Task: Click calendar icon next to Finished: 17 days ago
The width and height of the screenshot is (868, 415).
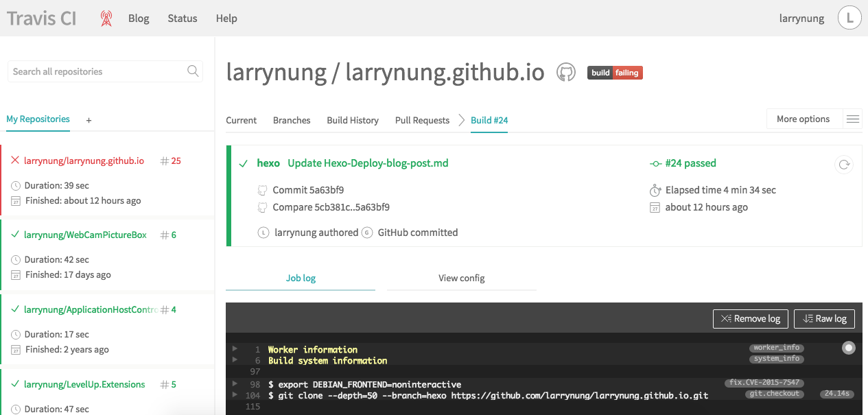Action: pos(16,275)
